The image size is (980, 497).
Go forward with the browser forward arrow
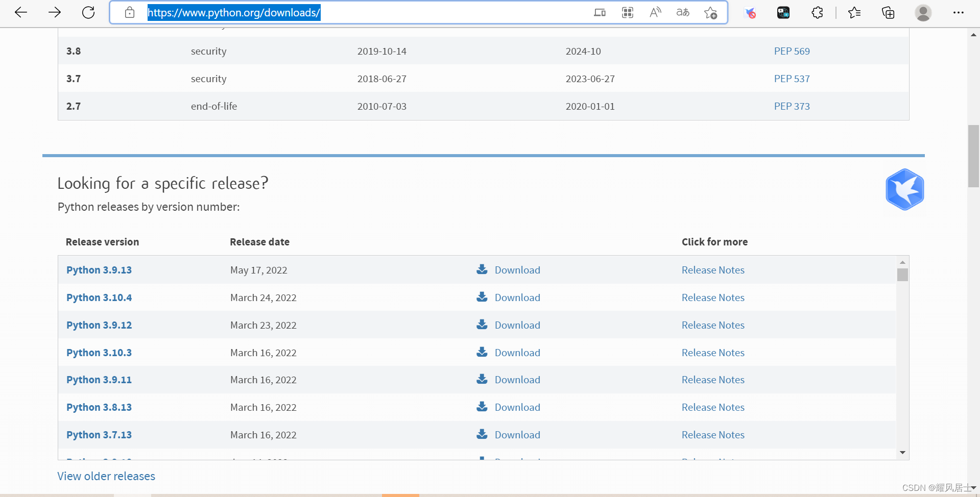(55, 13)
